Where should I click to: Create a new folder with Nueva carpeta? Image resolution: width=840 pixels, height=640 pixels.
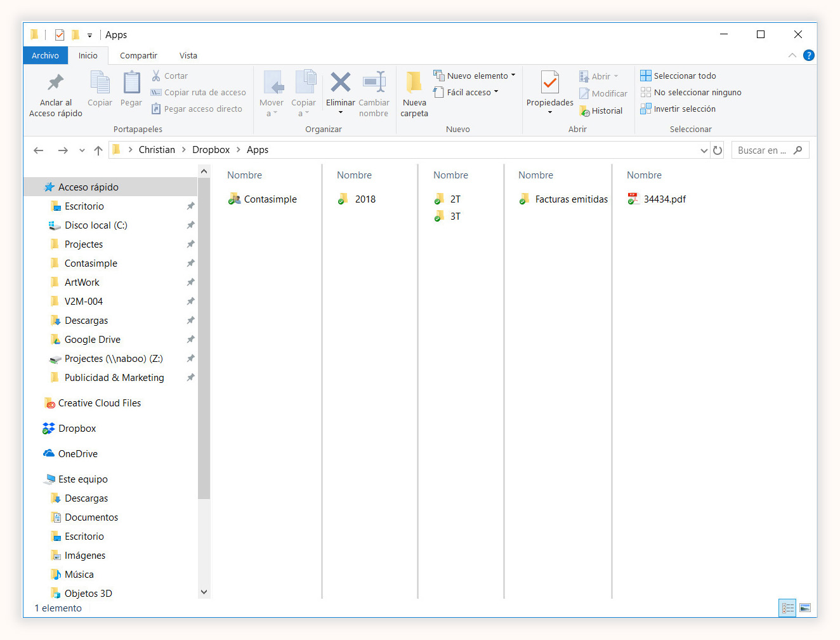(x=414, y=94)
